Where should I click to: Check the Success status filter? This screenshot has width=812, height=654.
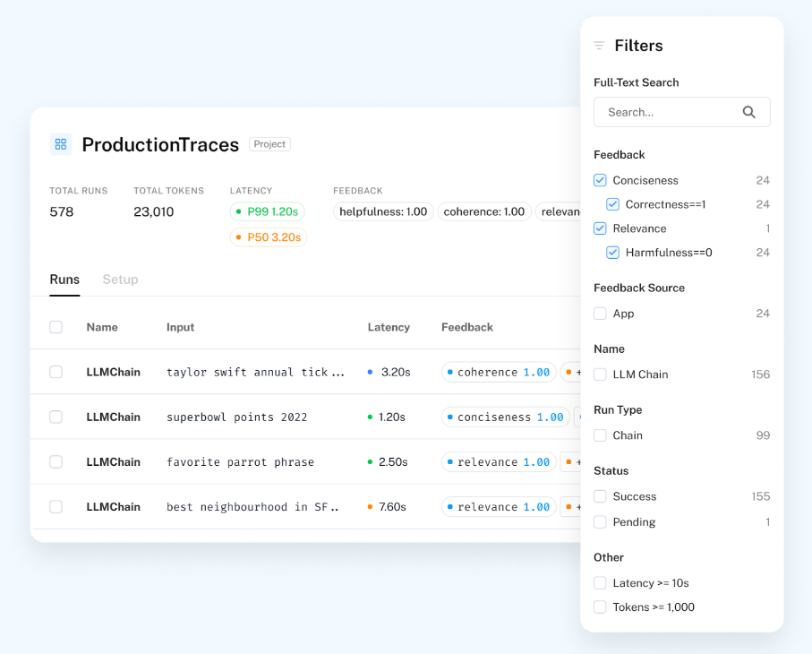point(600,496)
